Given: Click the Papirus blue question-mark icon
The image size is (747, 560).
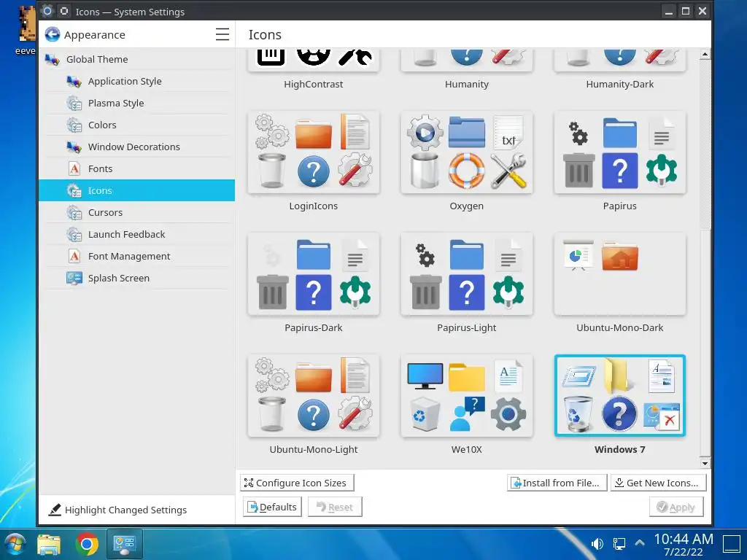Looking at the screenshot, I should tap(620, 171).
